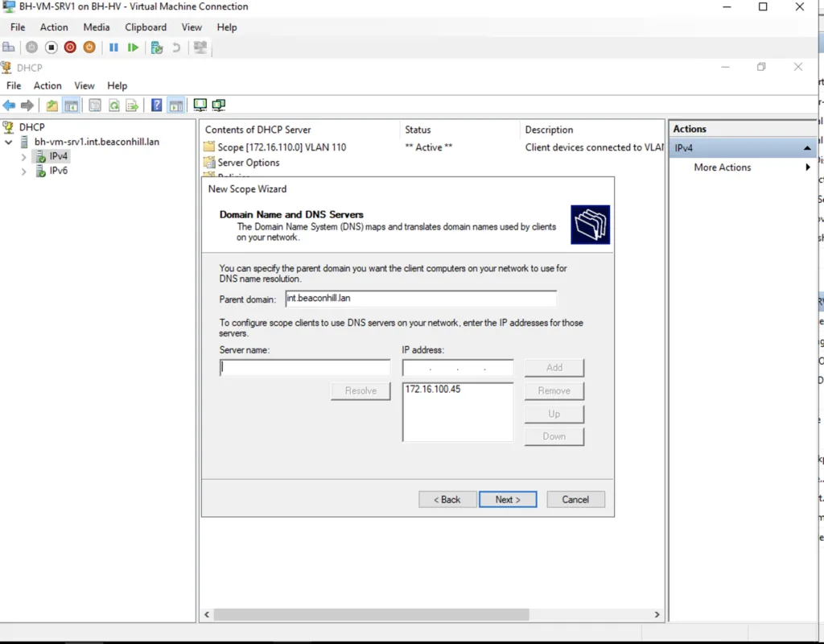
Task: Click the Properties icon in DHCP toolbar
Action: click(x=95, y=105)
